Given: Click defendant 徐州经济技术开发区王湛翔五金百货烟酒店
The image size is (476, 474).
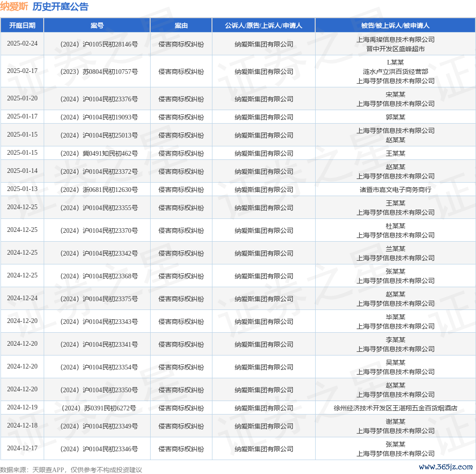Looking at the screenshot, I should click(x=395, y=408).
